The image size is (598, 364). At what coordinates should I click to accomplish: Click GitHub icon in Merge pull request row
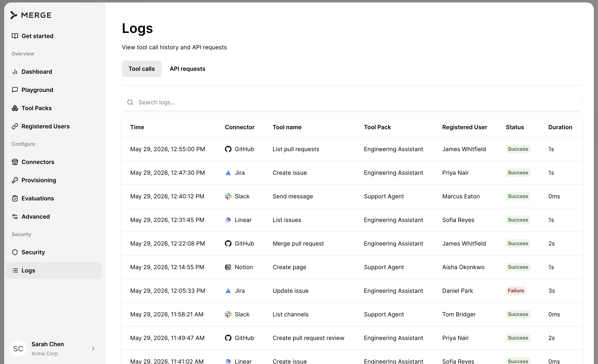click(228, 243)
